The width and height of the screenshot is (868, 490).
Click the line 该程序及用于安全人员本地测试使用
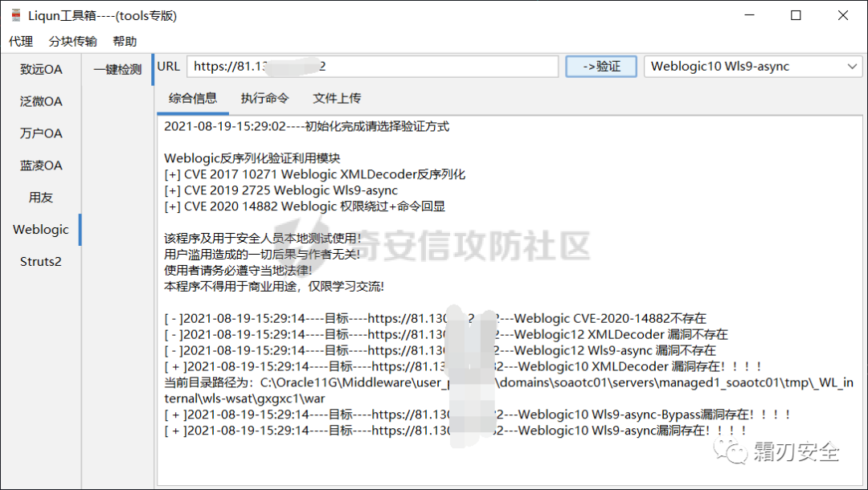click(x=262, y=239)
